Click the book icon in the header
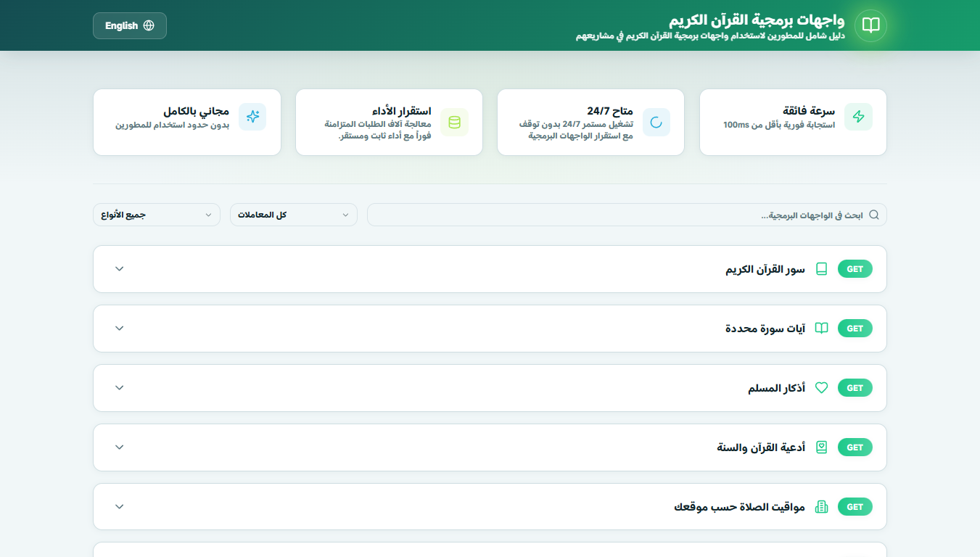This screenshot has width=980, height=557. click(x=870, y=25)
